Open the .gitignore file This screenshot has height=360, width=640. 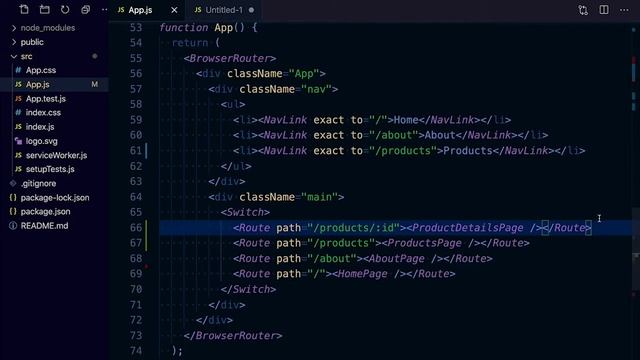coord(38,183)
